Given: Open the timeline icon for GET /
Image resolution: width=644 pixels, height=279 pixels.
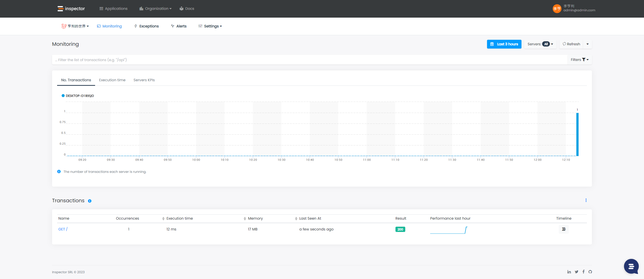Looking at the screenshot, I should (x=563, y=229).
